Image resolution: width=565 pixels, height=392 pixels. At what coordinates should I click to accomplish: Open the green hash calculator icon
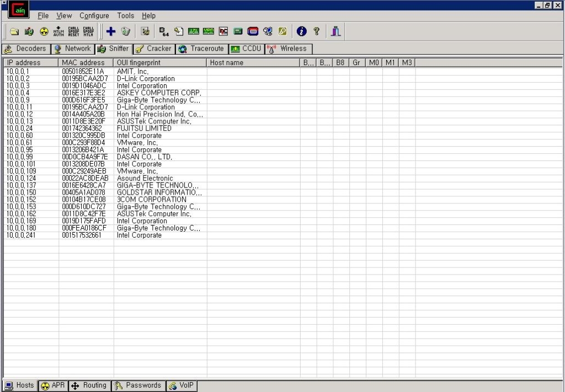point(238,31)
